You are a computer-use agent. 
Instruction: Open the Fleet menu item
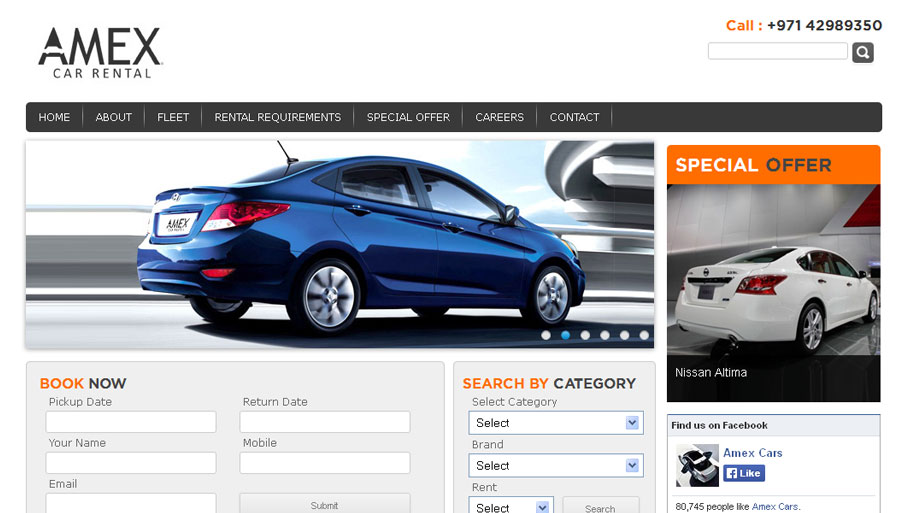pyautogui.click(x=173, y=117)
